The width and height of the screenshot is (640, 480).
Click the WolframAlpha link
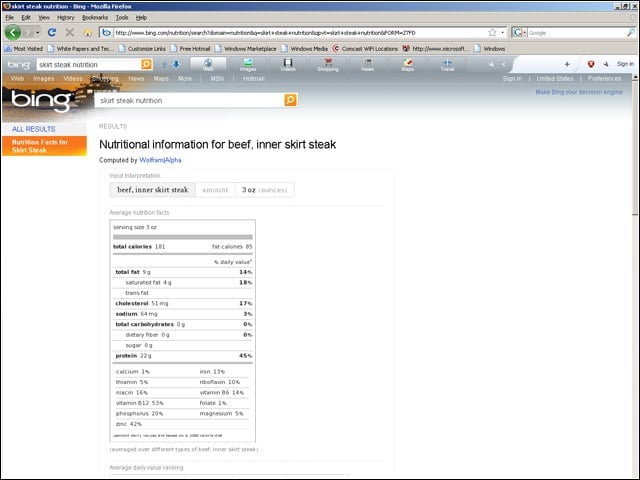pyautogui.click(x=160, y=160)
